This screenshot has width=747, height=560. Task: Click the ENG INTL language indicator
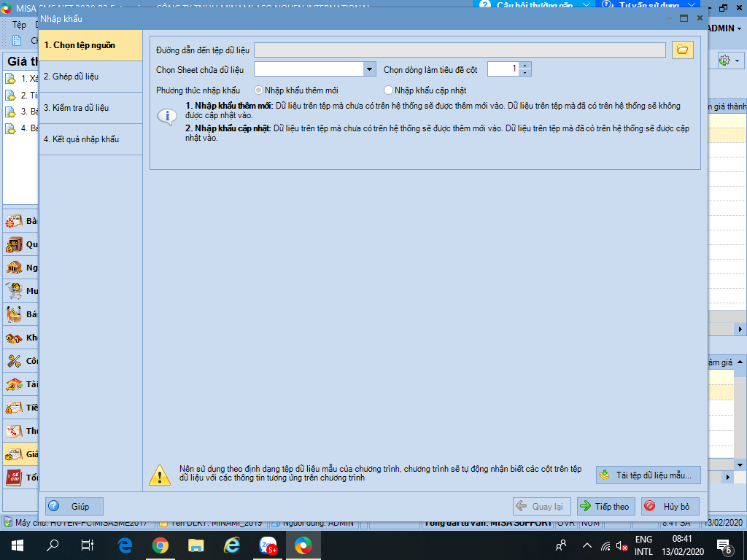click(x=643, y=545)
